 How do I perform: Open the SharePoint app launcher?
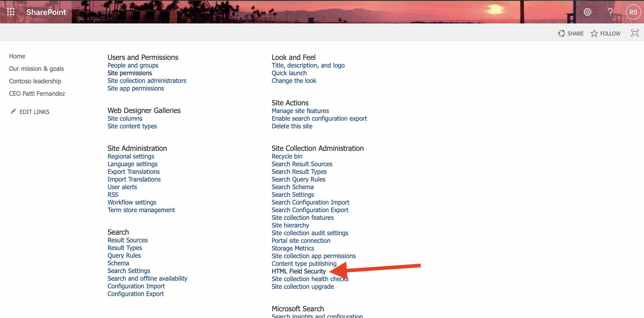(11, 12)
